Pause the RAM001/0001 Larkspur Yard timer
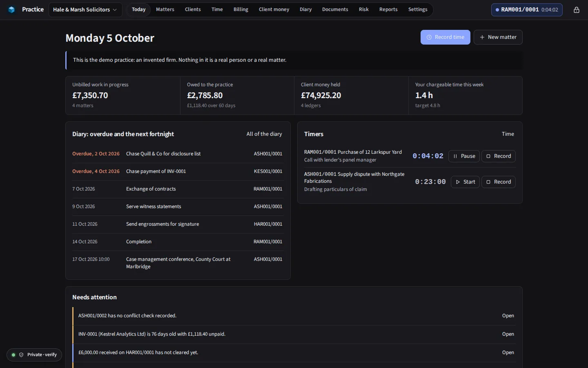Screen dimensions: 588x368 tap(464, 156)
